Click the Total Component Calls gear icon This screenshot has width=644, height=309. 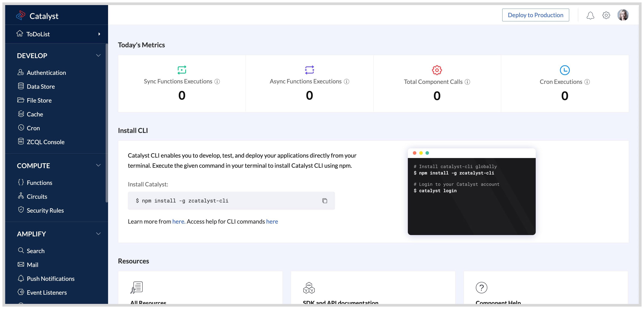coord(437,70)
